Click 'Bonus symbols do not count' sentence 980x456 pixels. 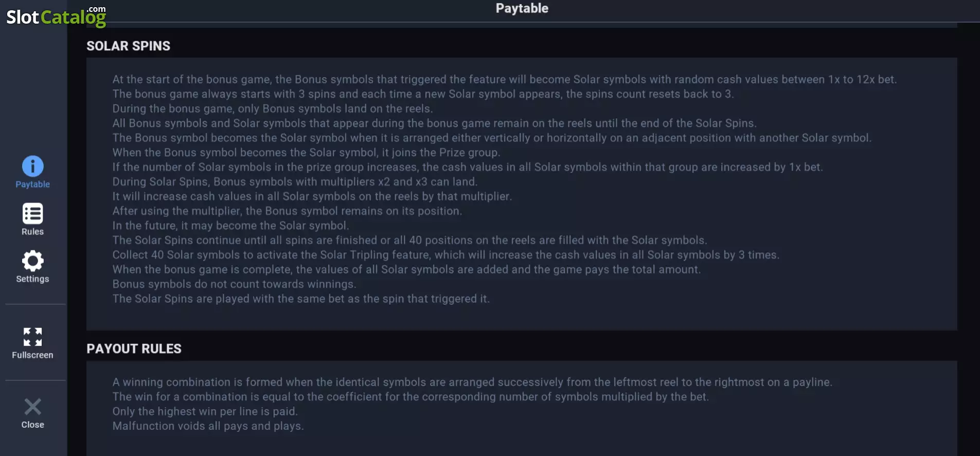tap(234, 284)
